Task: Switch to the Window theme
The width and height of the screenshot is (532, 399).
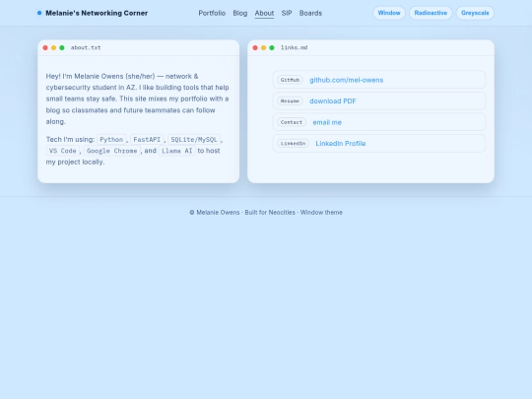Action: click(389, 13)
